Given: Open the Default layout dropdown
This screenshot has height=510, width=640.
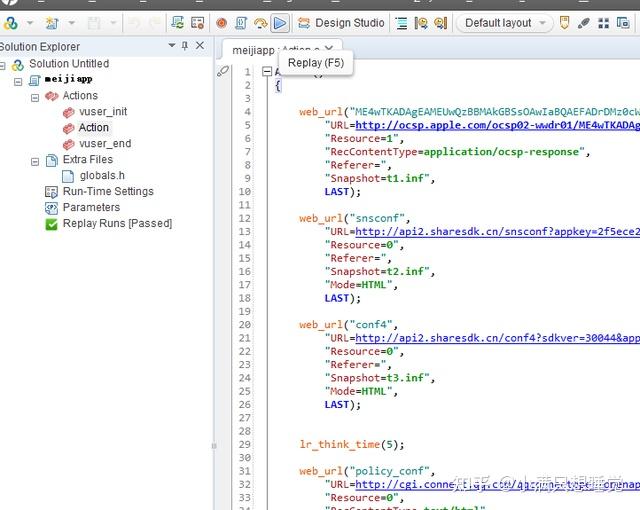Looking at the screenshot, I should (504, 22).
